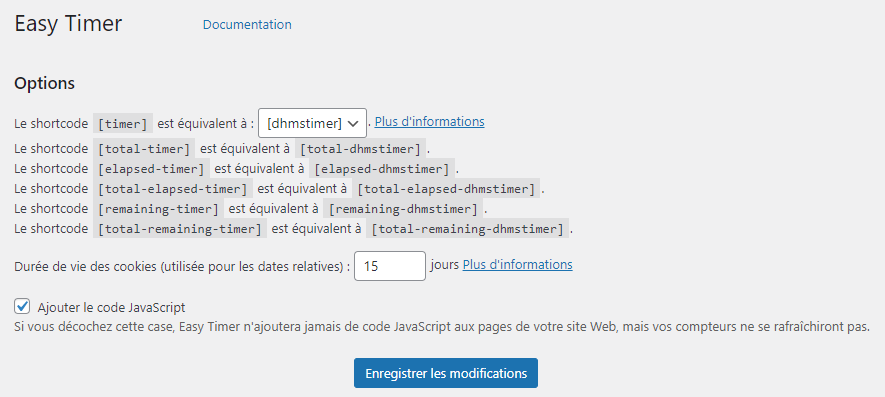Click the [remaining-dhmstimer] shortcode text
This screenshot has height=397, width=885.
coord(404,209)
